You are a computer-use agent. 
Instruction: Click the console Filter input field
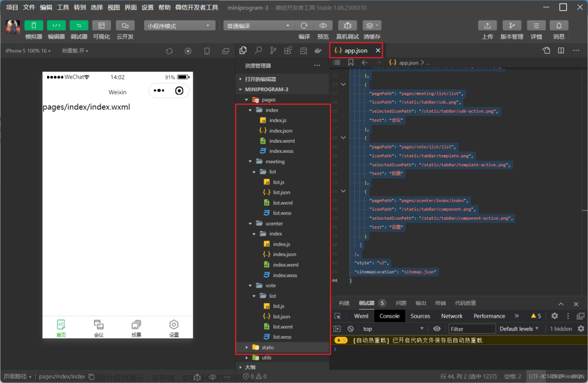point(472,328)
